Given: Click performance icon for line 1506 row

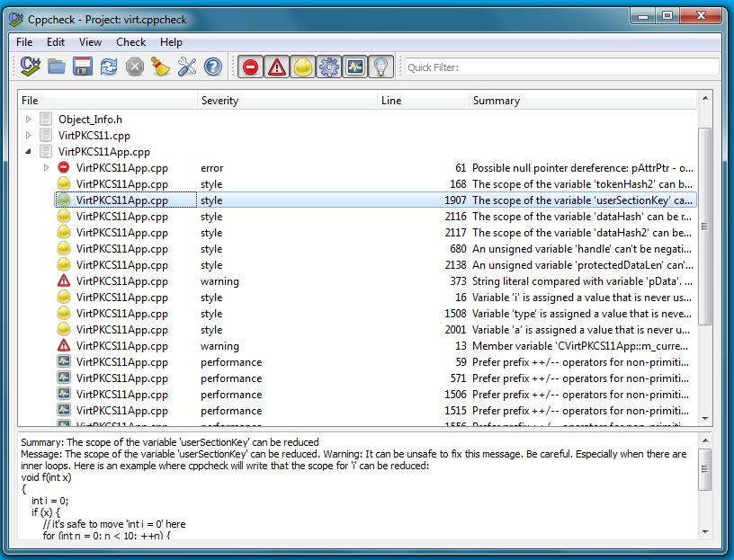Looking at the screenshot, I should point(64,395).
